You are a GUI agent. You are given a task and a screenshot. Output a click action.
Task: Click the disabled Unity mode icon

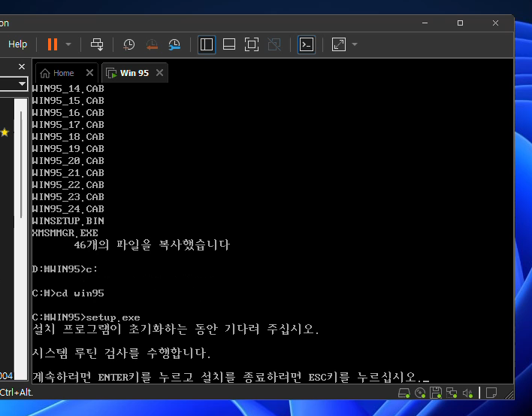[x=274, y=44]
